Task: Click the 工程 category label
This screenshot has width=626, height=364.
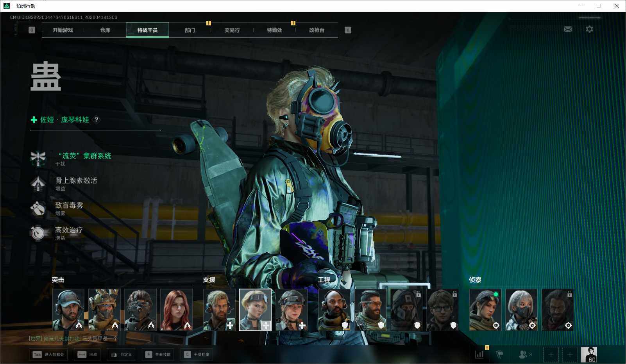Action: (324, 280)
